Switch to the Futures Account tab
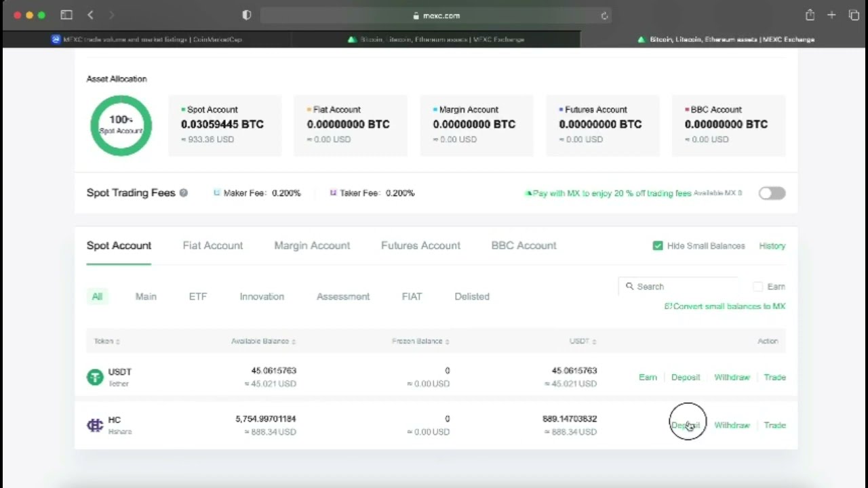This screenshot has width=868, height=488. pos(420,246)
